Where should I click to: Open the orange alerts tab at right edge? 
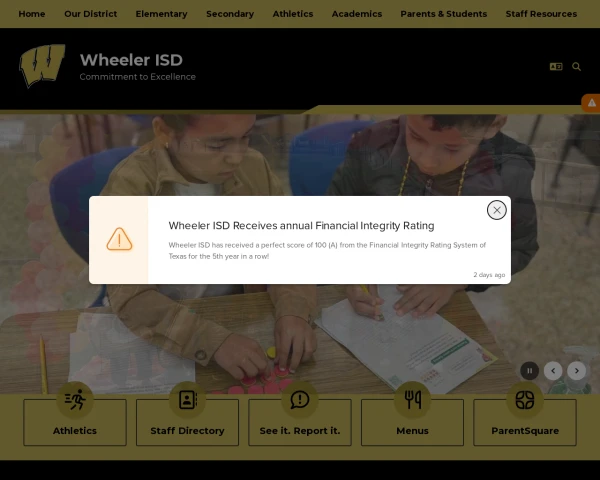tap(591, 103)
